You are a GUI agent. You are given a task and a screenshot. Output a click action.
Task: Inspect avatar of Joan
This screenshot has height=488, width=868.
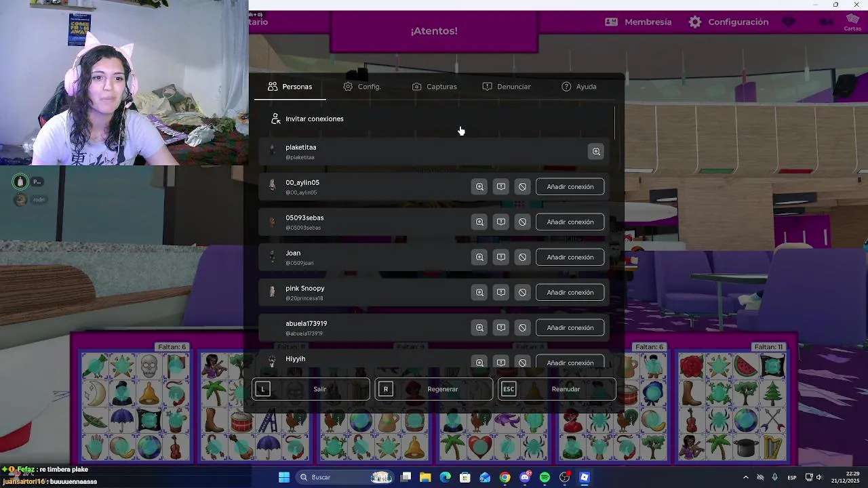click(x=479, y=257)
